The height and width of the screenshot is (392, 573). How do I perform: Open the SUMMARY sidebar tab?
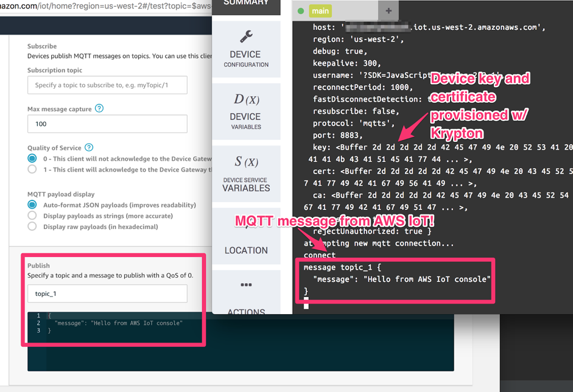[246, 4]
